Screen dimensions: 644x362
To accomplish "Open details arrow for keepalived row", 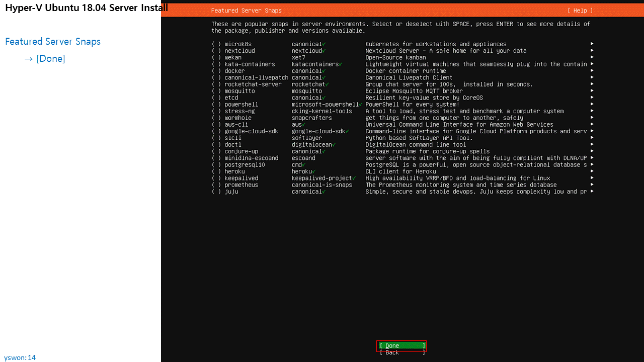I will pos(592,178).
